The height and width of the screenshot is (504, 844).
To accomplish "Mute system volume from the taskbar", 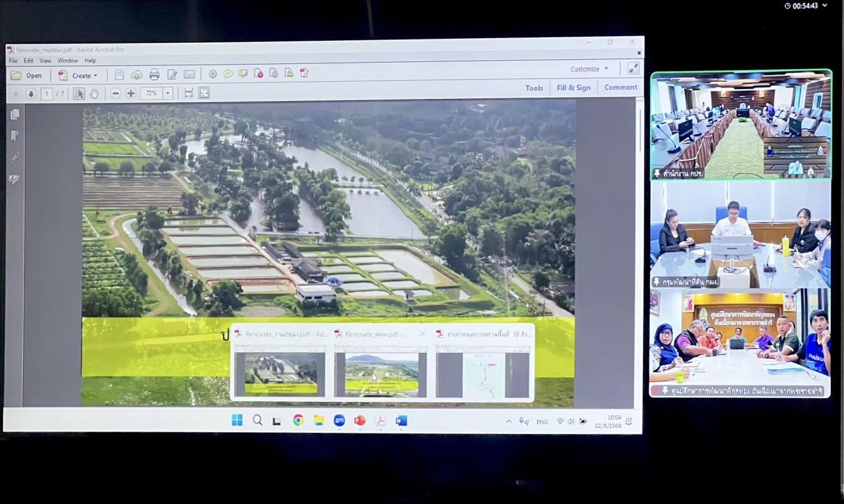I will coord(571,420).
